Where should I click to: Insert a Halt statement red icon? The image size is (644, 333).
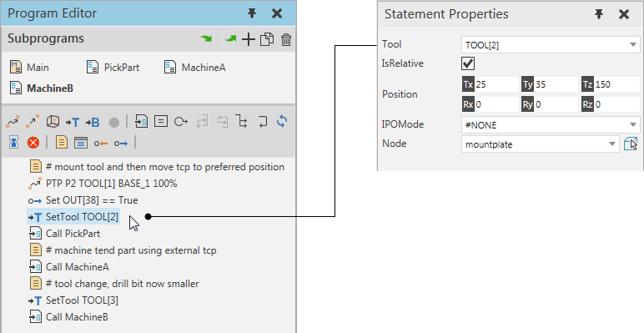click(x=33, y=143)
